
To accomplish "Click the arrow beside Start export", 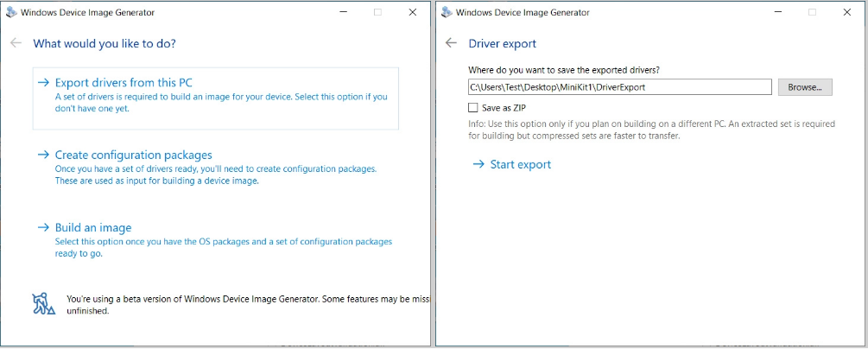I will click(478, 164).
